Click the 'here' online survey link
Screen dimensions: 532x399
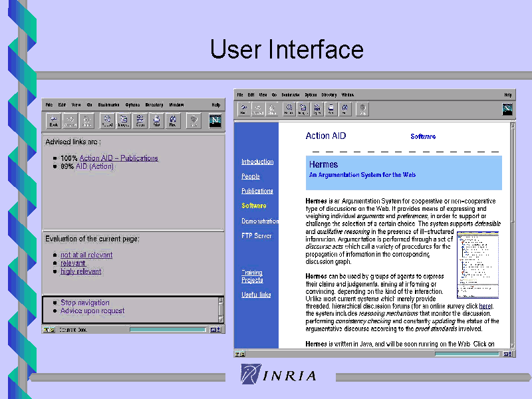485,306
